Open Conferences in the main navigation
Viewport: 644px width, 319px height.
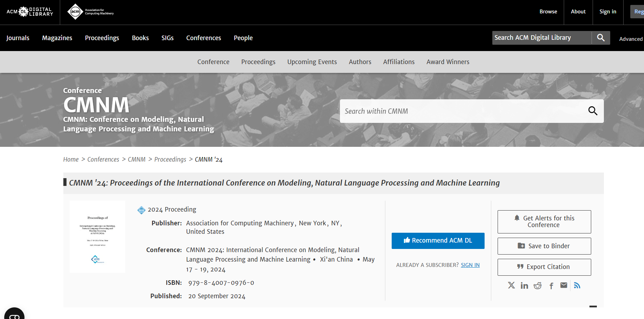click(x=204, y=38)
